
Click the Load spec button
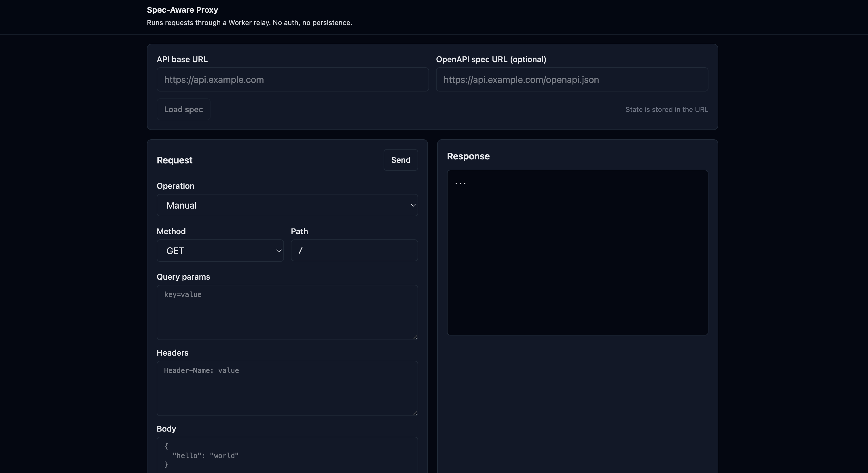(183, 109)
